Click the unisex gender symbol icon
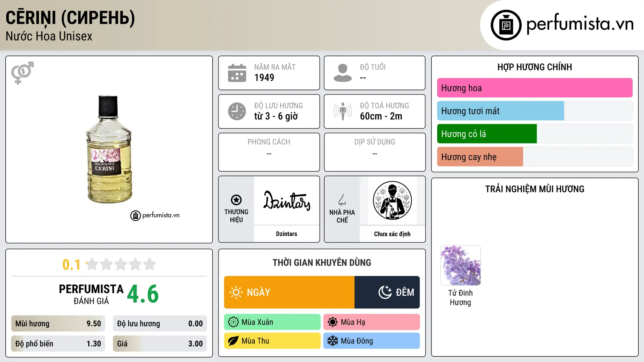 [22, 73]
